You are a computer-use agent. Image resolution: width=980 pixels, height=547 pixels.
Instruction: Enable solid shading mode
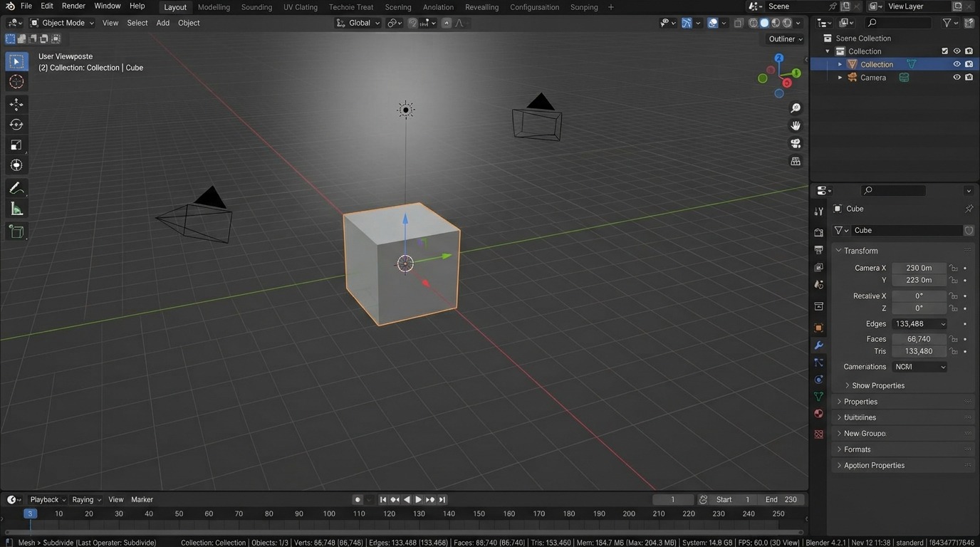tap(764, 23)
